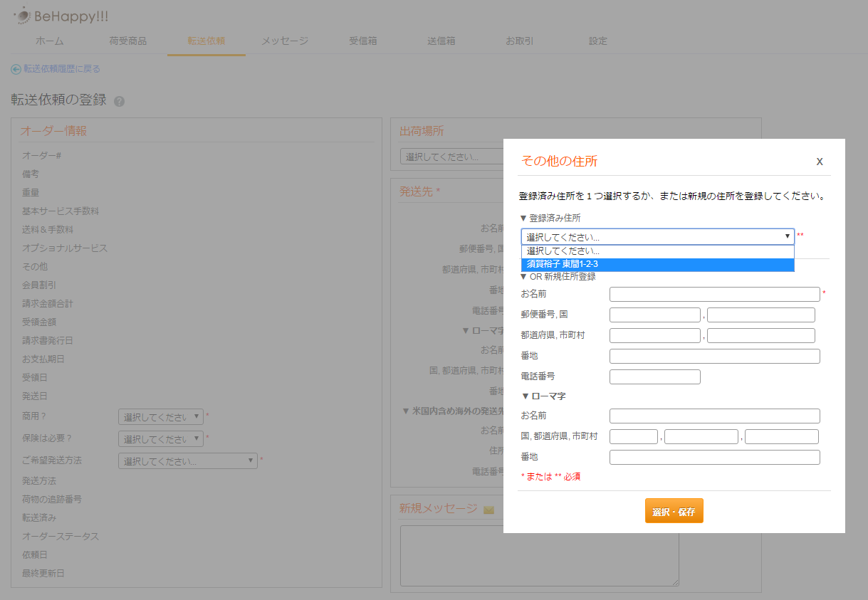The height and width of the screenshot is (600, 868).
Task: Click the back arrow icon for 転送依頼履歴
Action: (16, 69)
